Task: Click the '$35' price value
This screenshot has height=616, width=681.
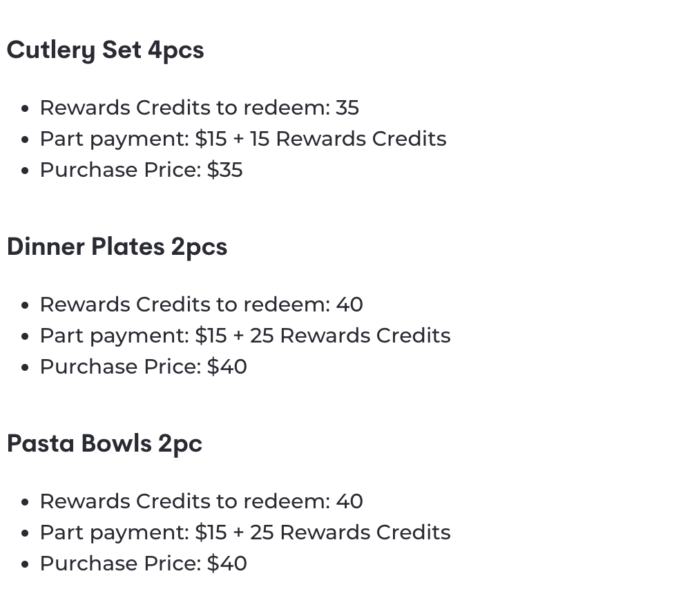Action: [224, 170]
